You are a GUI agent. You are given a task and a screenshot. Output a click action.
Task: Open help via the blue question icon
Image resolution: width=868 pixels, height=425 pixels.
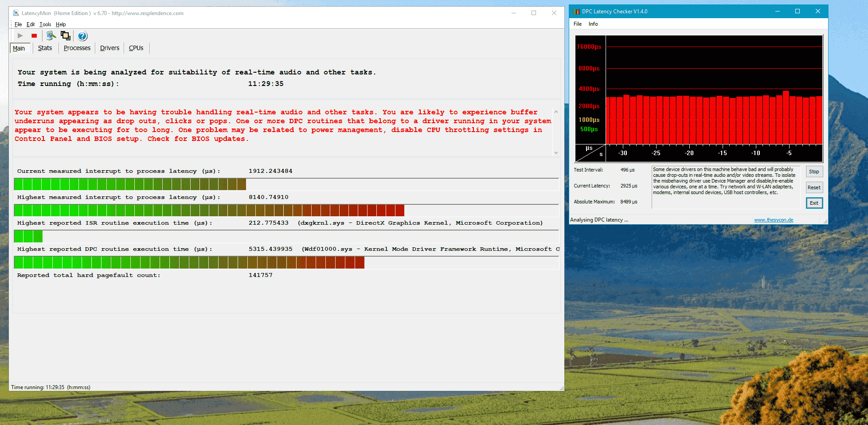82,36
